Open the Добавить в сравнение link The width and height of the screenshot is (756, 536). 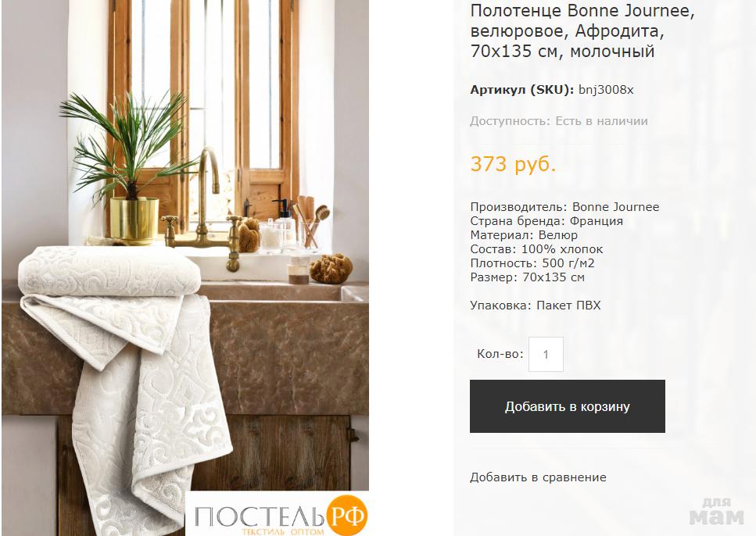coord(538,477)
